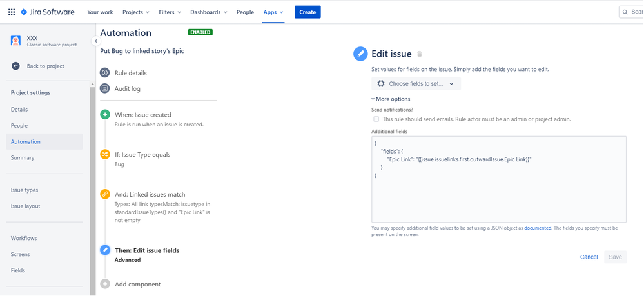Screen dimensions: 644x300
Task: Select the green Issue created trigger icon
Action: coord(105,115)
